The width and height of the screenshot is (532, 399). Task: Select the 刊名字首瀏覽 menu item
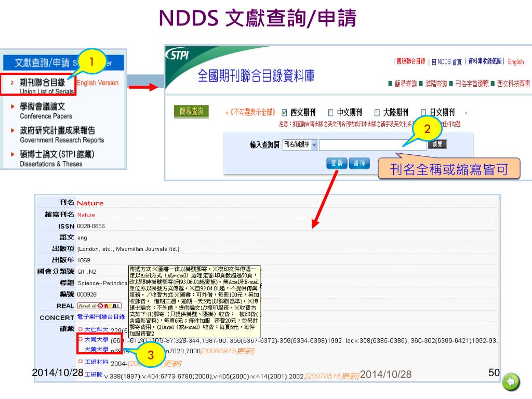pos(472,84)
